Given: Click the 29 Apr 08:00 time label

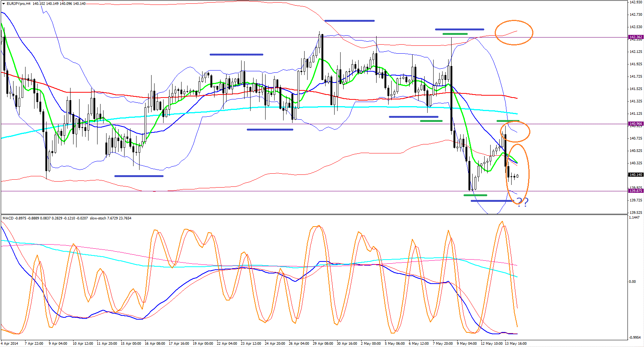Looking at the screenshot, I should 323,343.
